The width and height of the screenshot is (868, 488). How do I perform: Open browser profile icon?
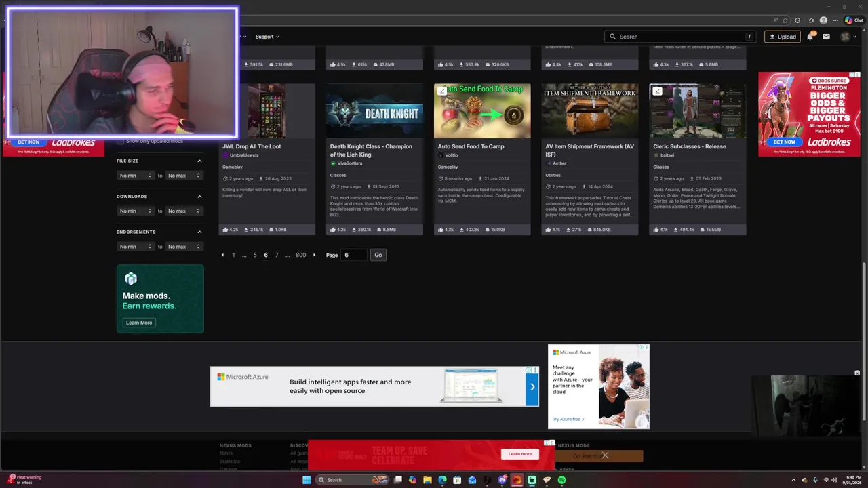pos(824,20)
